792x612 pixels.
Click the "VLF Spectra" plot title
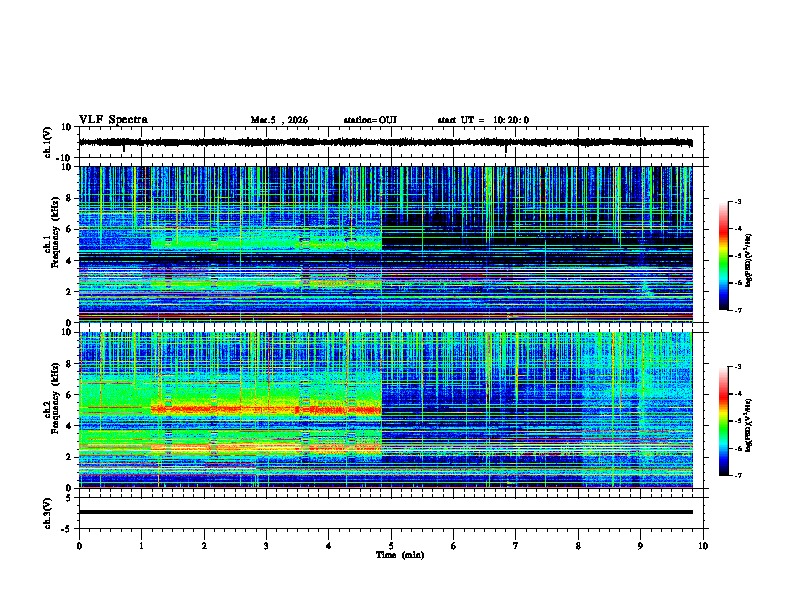(113, 120)
